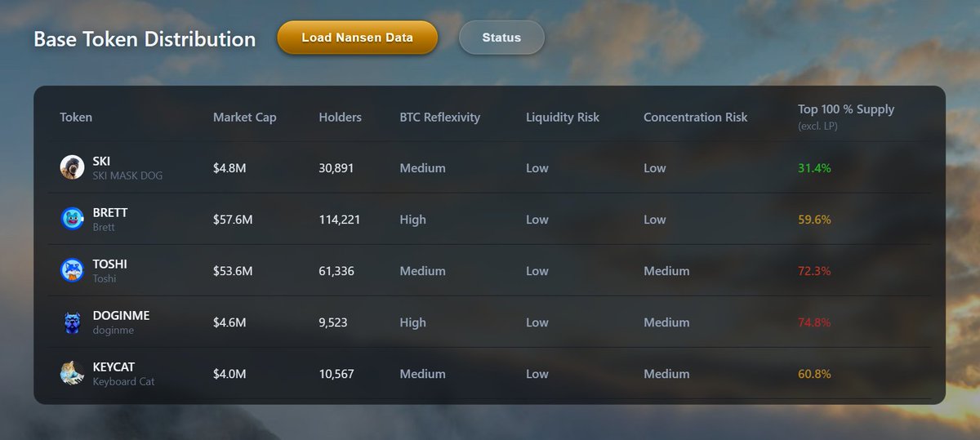Click DOGINME's High BTC Reflexivity value
The height and width of the screenshot is (440, 980).
412,322
